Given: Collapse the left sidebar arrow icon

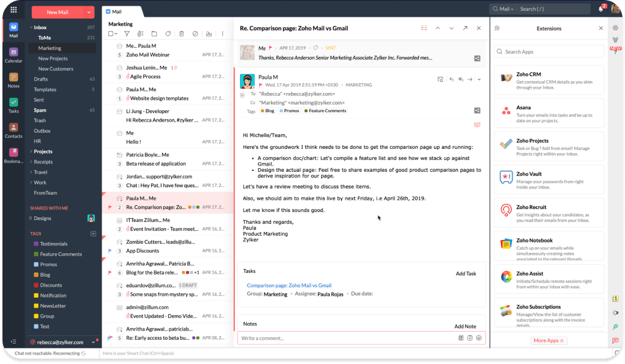Looking at the screenshot, I should click(14, 342).
